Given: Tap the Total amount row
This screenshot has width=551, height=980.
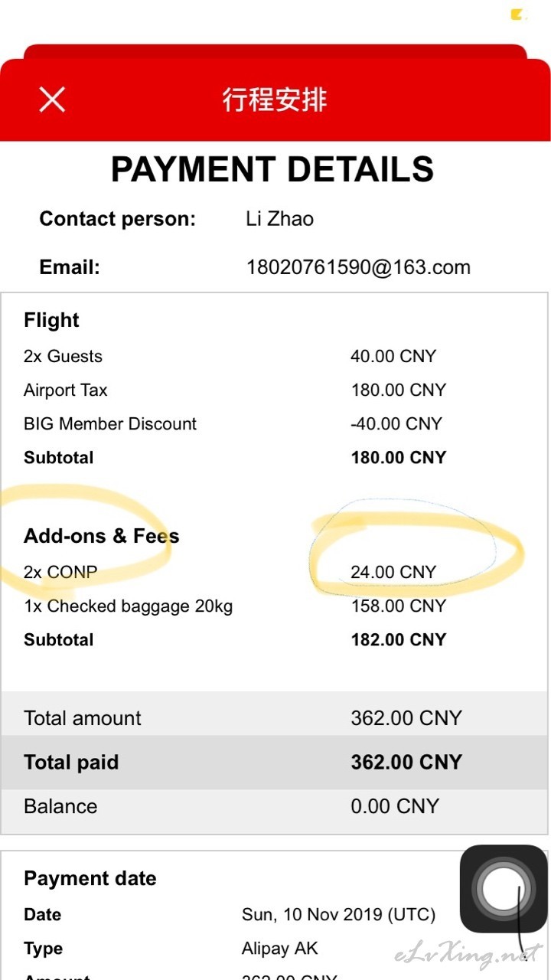Looking at the screenshot, I should 275,717.
